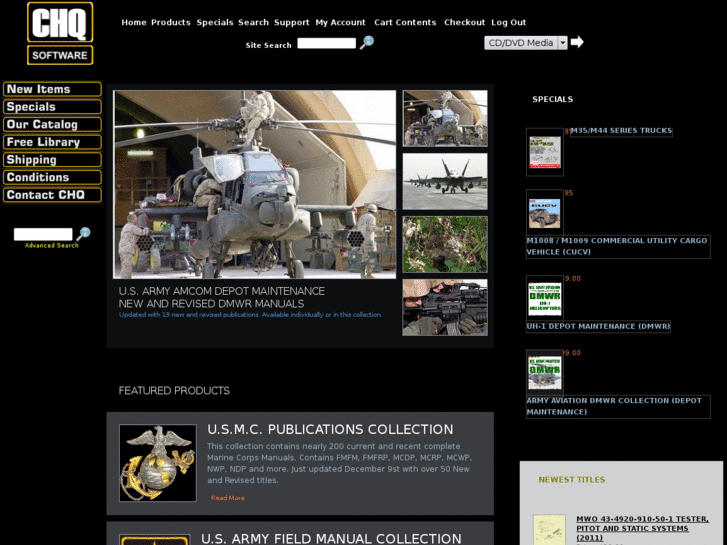Select the Apache helicopter slideshow thumbnail

pyautogui.click(x=445, y=118)
